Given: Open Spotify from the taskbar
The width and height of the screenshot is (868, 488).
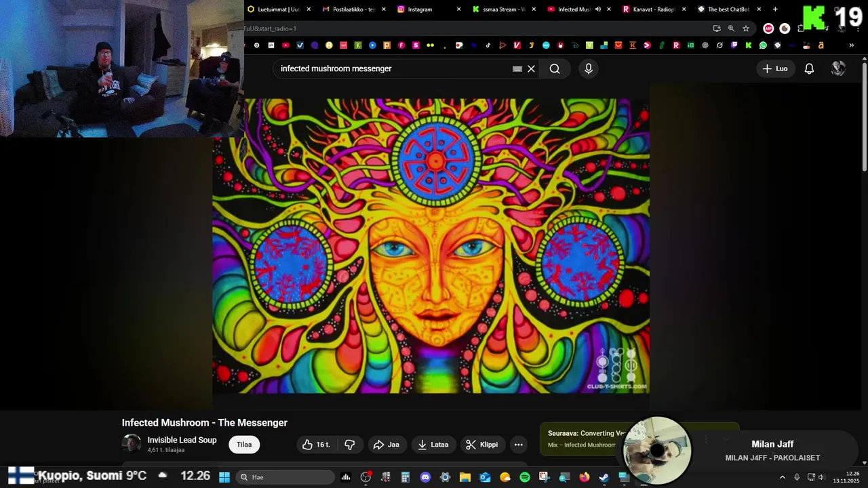Looking at the screenshot, I should pos(525,477).
